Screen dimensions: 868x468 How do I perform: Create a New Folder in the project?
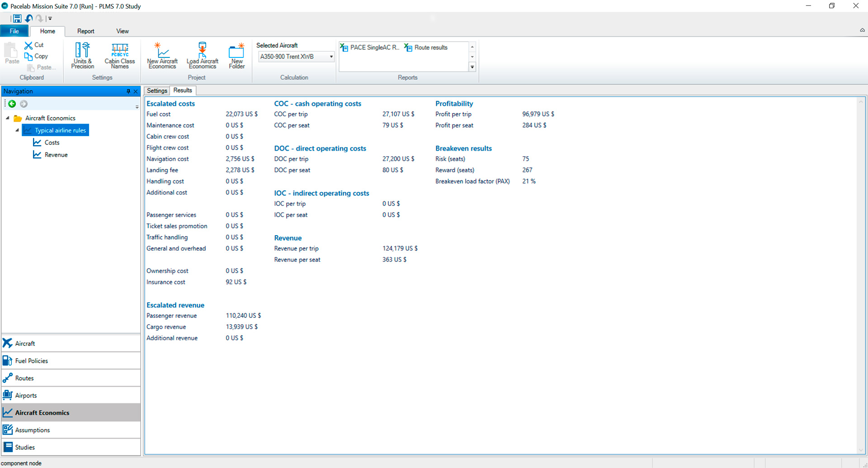(x=237, y=55)
